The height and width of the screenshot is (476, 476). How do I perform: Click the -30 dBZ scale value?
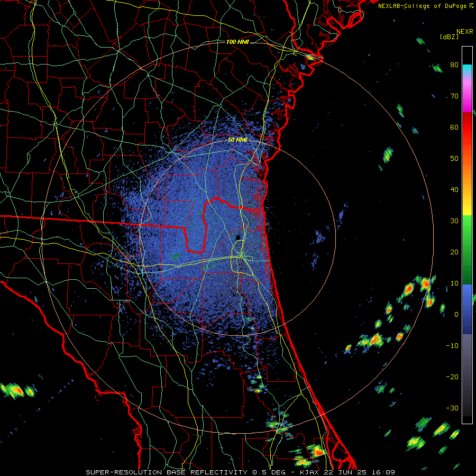pyautogui.click(x=452, y=408)
